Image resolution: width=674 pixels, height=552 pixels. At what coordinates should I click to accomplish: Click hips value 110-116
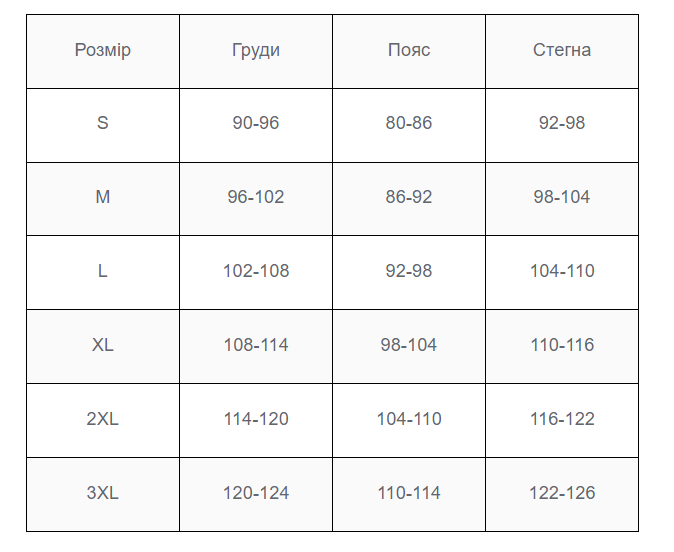click(562, 345)
